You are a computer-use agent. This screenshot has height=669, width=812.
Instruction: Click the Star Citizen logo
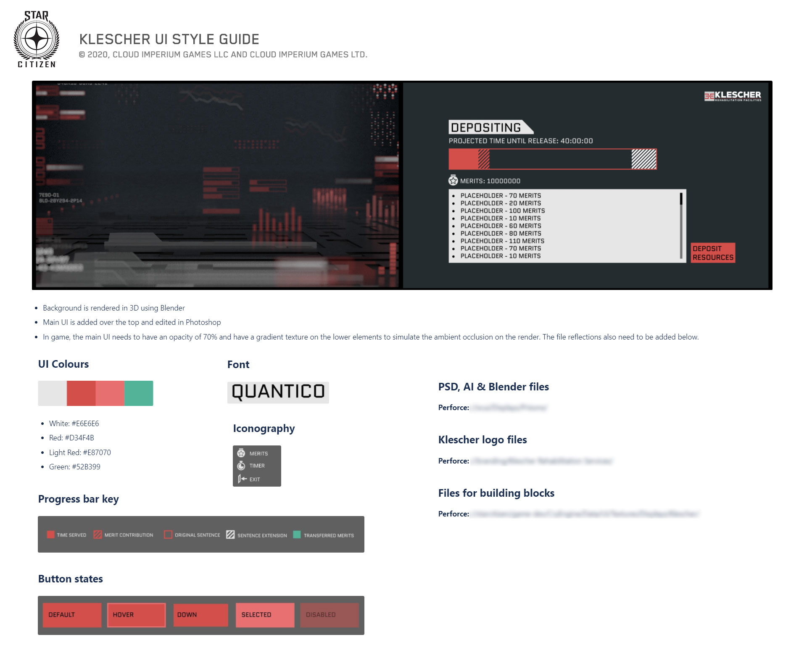(x=37, y=40)
